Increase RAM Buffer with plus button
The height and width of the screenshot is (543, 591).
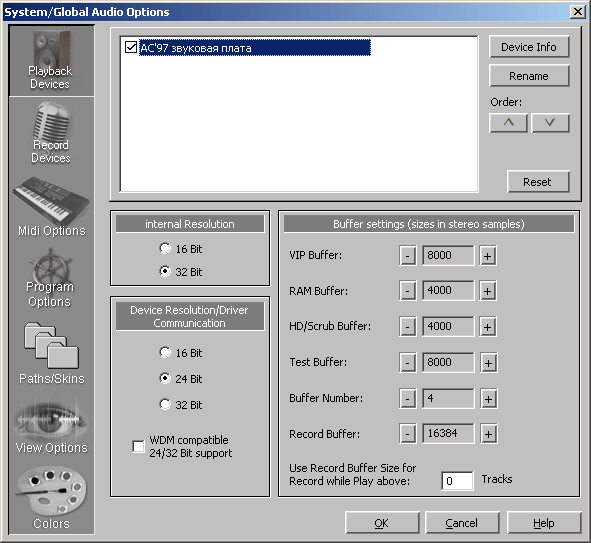click(x=488, y=291)
